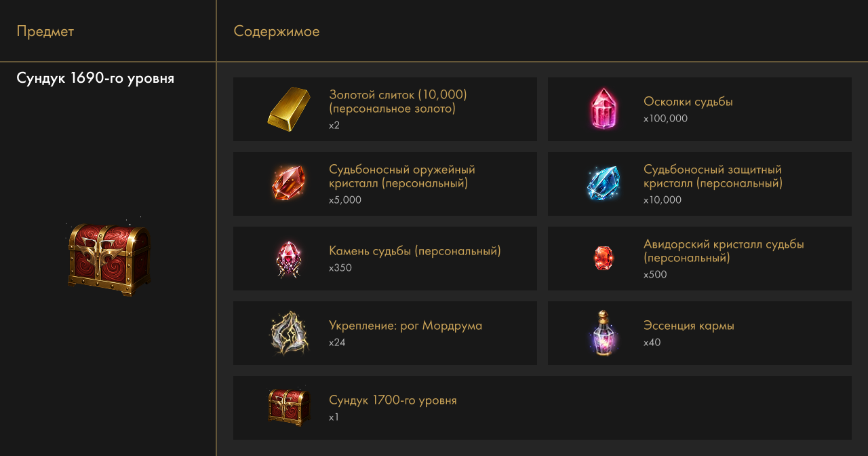The image size is (868, 456).
Task: Click the Содержимое column header
Action: pyautogui.click(x=277, y=31)
